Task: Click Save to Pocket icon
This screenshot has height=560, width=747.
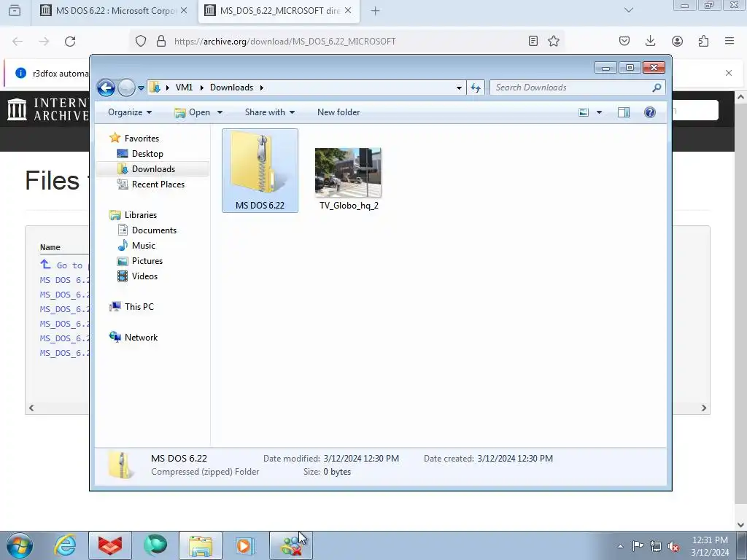Action: [624, 42]
